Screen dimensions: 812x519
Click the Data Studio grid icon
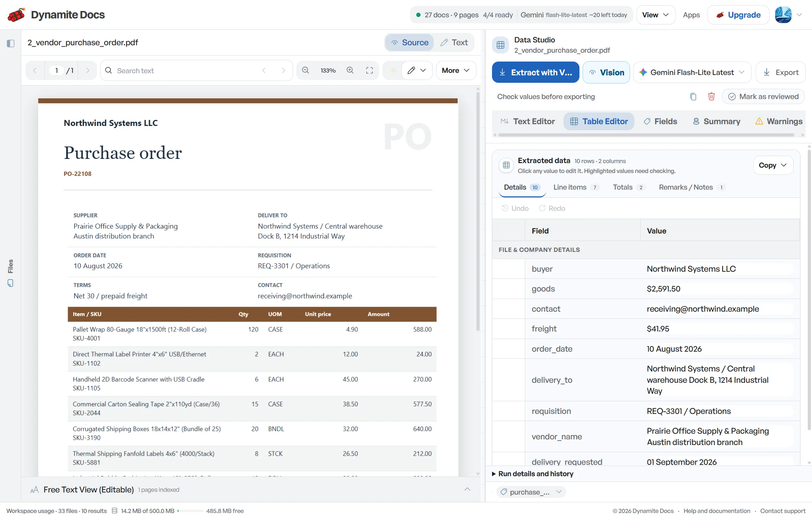(501, 45)
